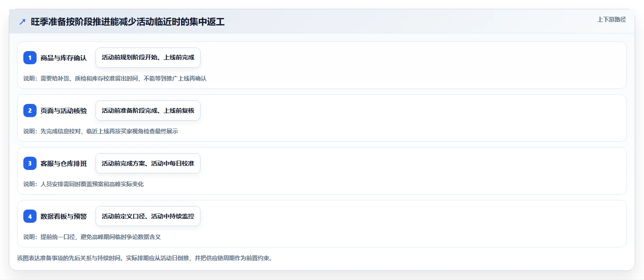Select the 数据看板与预警 step title
Viewport: 644px width, 280px height.
click(x=63, y=216)
